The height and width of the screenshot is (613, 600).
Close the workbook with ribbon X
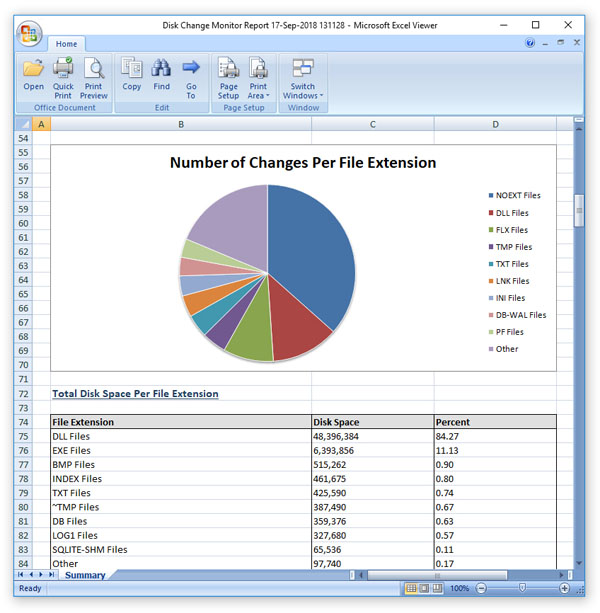577,42
